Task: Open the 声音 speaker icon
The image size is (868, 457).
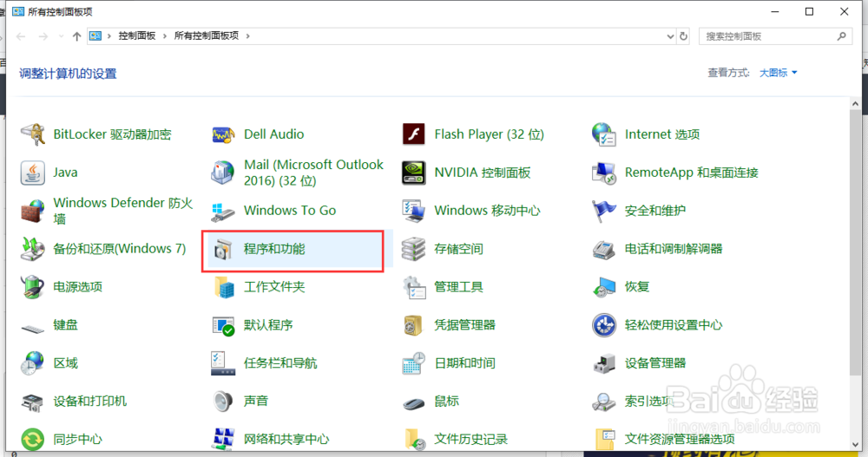Action: [x=223, y=402]
